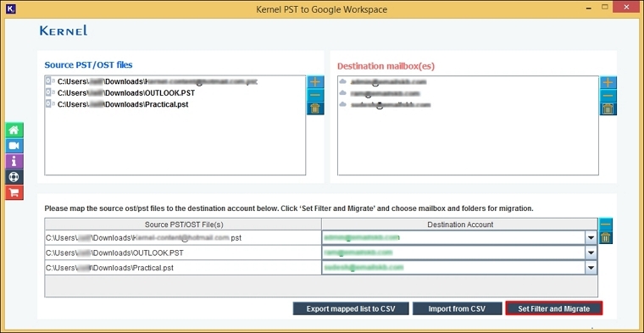Click the green Home sidebar icon
This screenshot has height=333, width=644.
[x=14, y=130]
